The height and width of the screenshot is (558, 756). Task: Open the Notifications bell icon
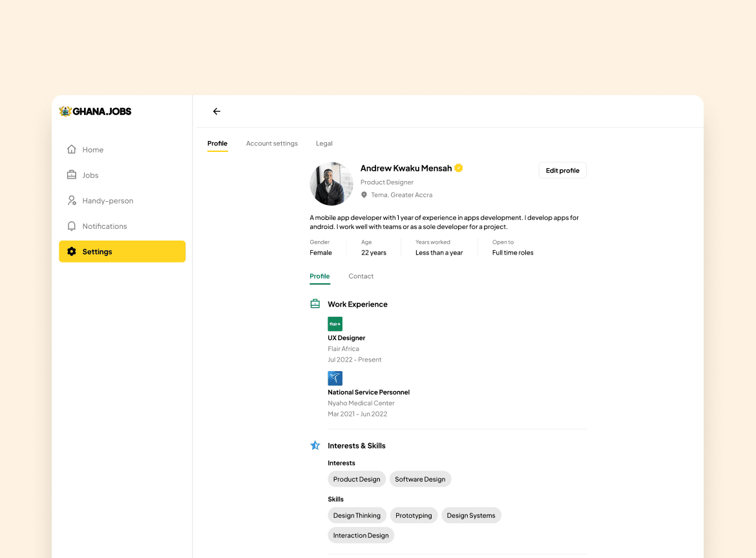[72, 226]
